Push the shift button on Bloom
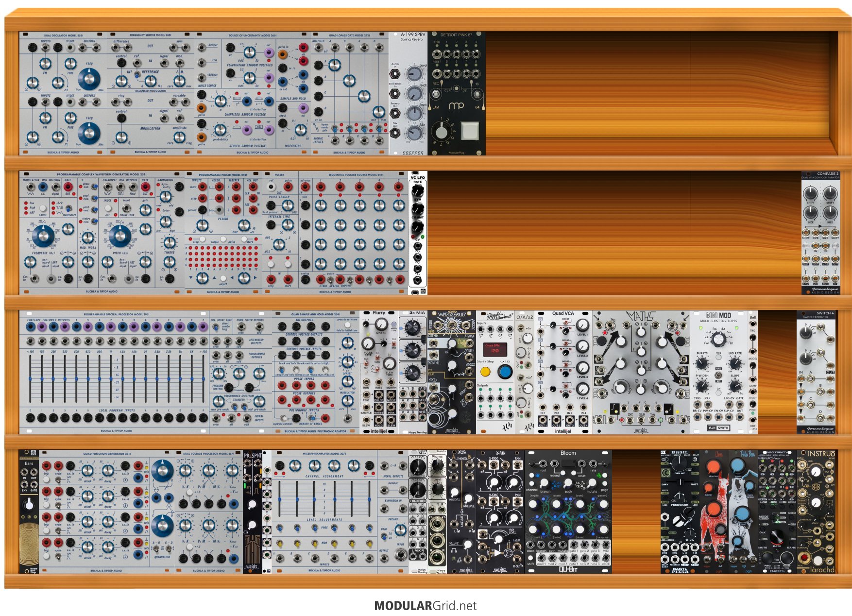 tap(530, 558)
